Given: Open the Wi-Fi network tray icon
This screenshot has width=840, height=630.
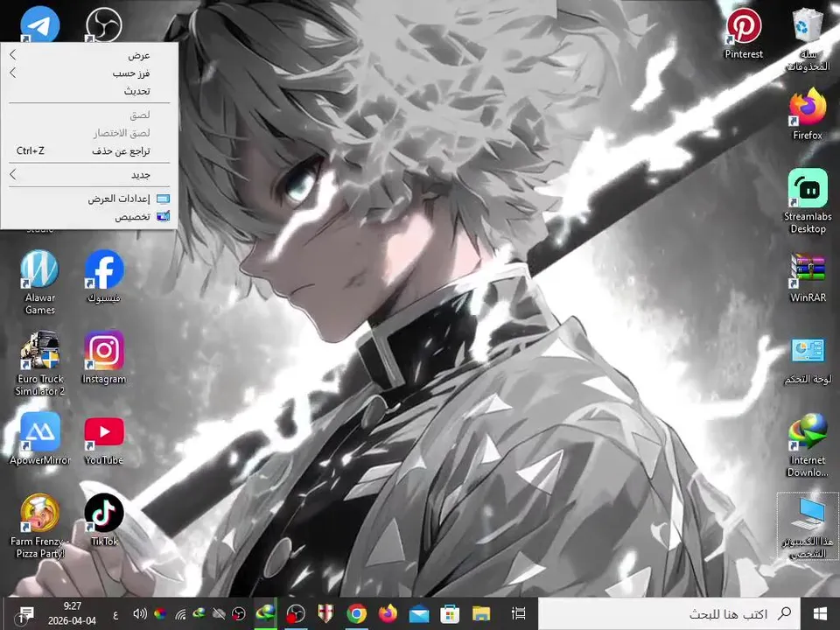Looking at the screenshot, I should (180, 614).
